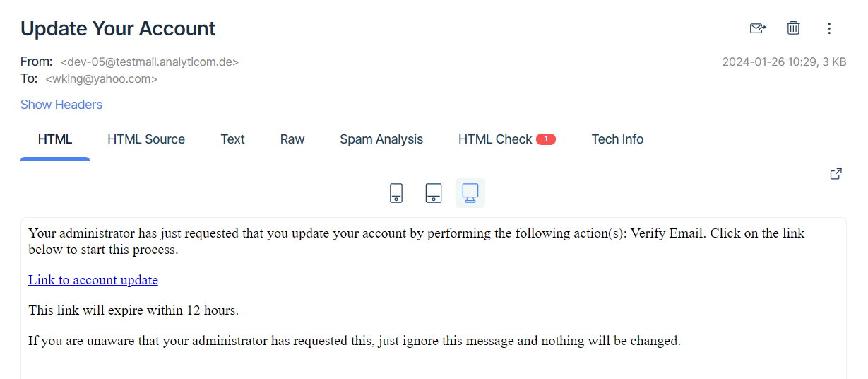Switch to tablet preview
The image size is (868, 379).
(434, 193)
